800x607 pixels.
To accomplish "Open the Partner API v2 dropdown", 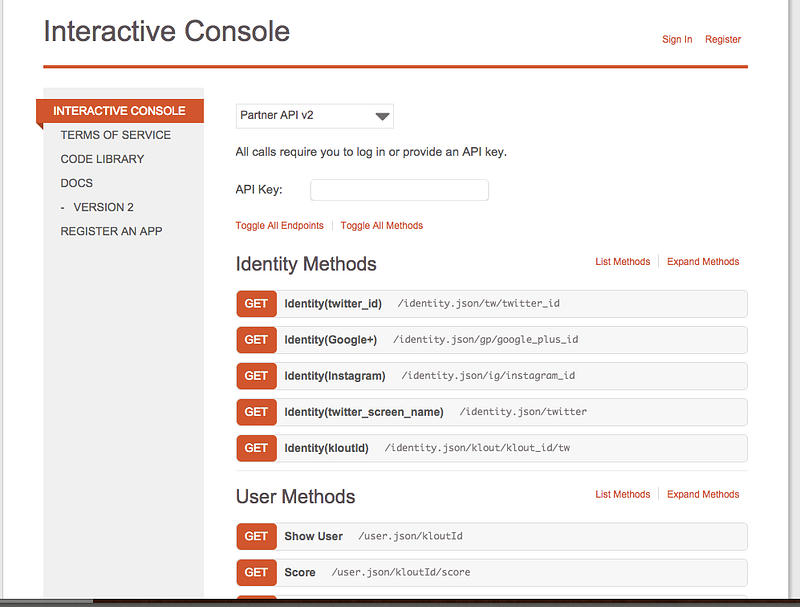I will pos(314,116).
